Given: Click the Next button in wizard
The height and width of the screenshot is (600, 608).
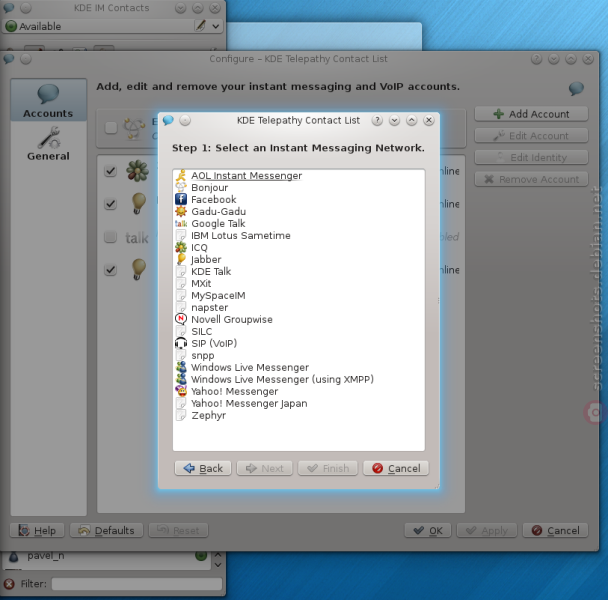Looking at the screenshot, I should click(x=264, y=468).
